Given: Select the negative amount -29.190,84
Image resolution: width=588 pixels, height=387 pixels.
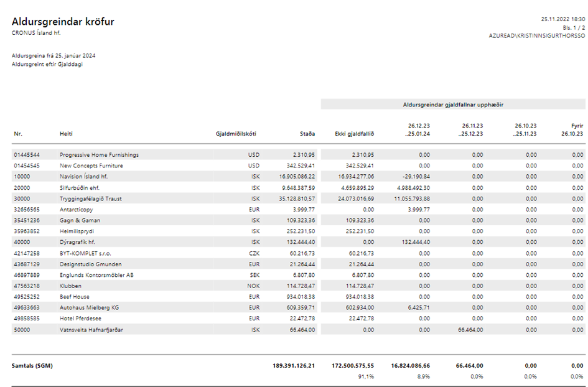Looking at the screenshot, I should [x=413, y=177].
